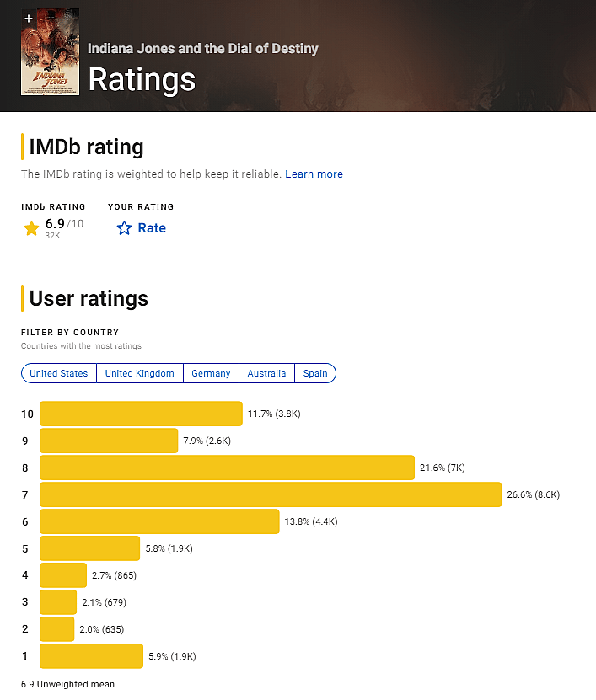Click the outlined star Rate icon
596x700 pixels.
125,228
